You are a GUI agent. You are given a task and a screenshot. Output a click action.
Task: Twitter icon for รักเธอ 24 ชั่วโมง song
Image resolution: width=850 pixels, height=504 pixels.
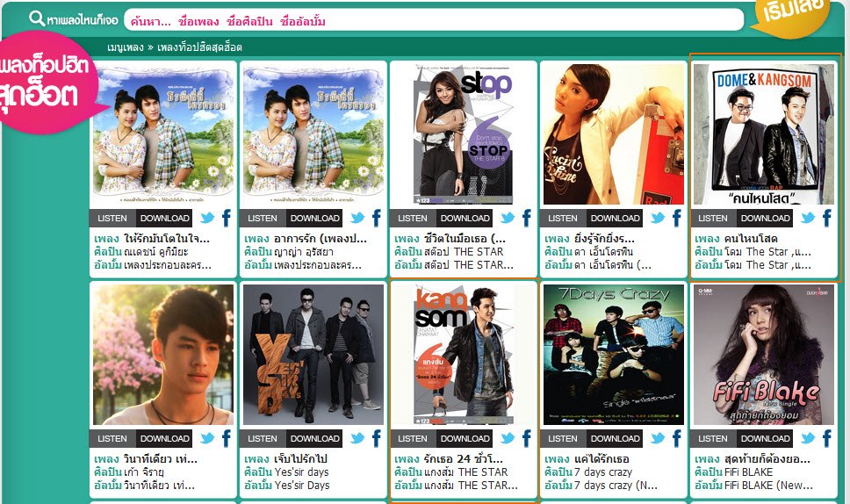(508, 439)
